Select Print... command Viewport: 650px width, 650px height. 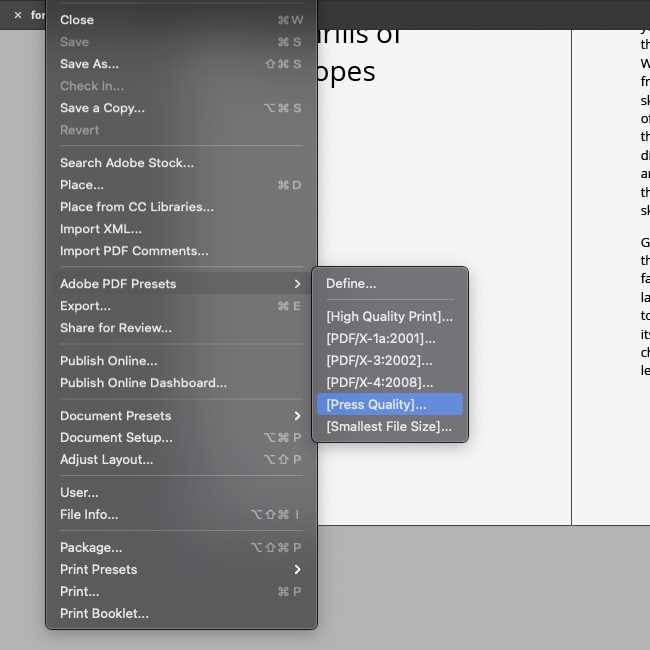pos(182,592)
